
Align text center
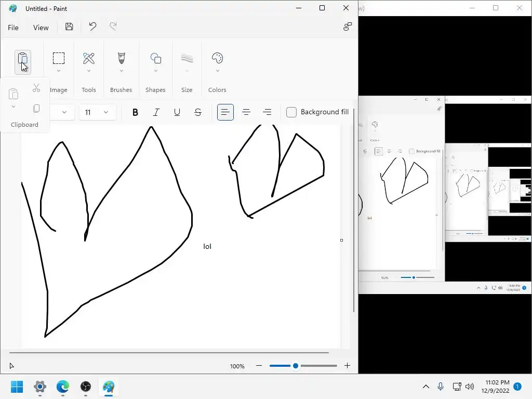click(x=246, y=112)
